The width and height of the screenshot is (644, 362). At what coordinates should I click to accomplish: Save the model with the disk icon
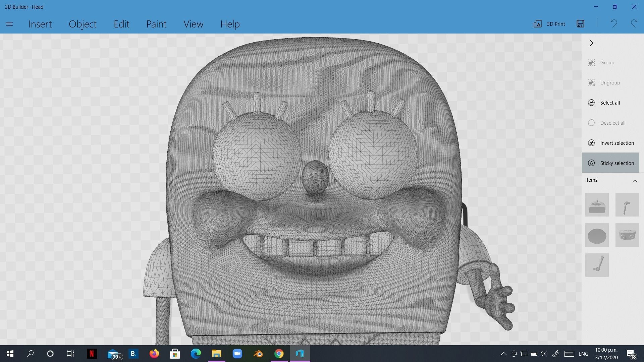580,23
